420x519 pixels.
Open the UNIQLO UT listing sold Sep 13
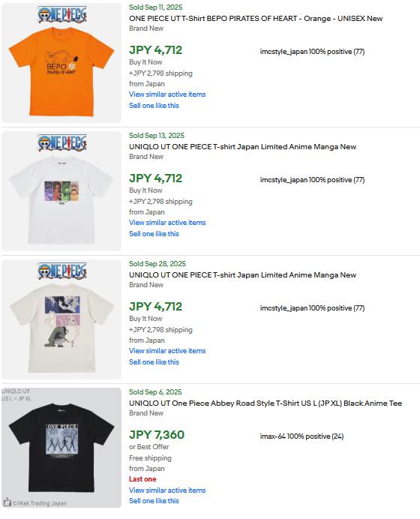[242, 147]
